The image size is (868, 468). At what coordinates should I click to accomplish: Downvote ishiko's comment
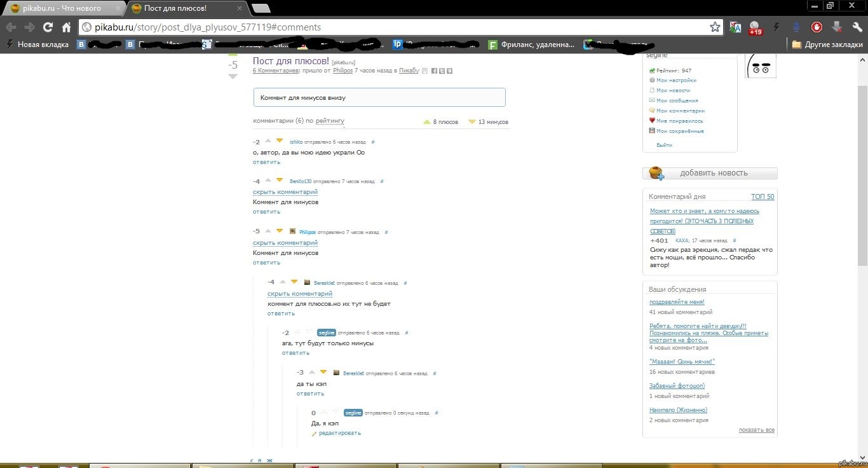[x=279, y=141]
